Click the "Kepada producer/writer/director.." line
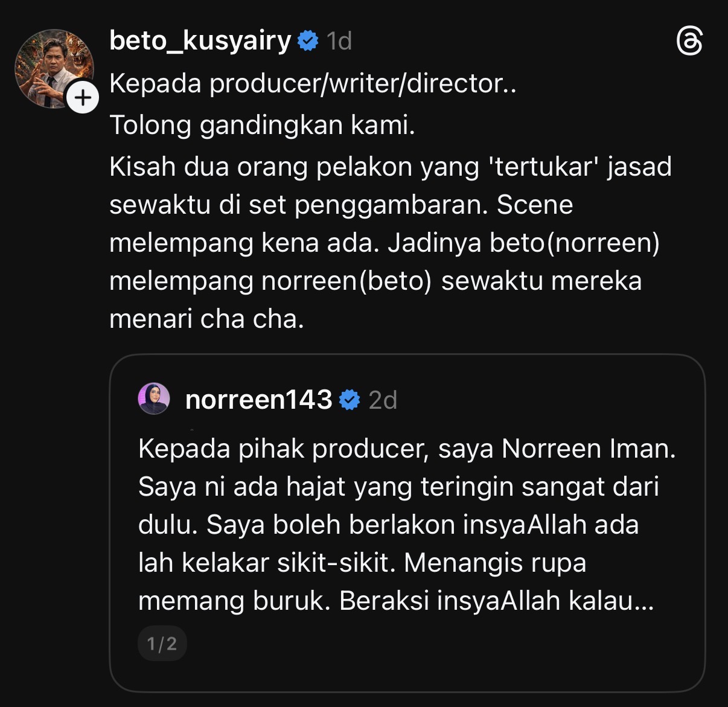The height and width of the screenshot is (707, 728). click(x=312, y=83)
